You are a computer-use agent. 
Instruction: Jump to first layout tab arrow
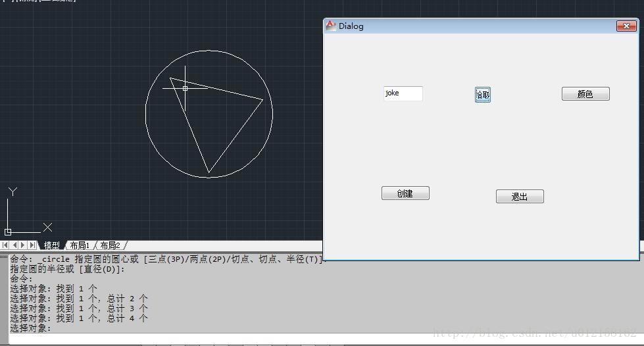5,245
